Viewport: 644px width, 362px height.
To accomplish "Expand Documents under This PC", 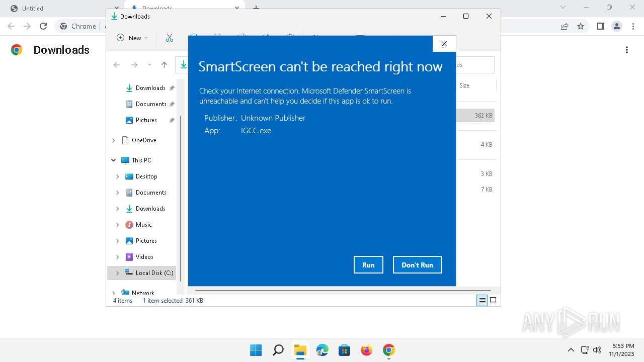I will [118, 193].
